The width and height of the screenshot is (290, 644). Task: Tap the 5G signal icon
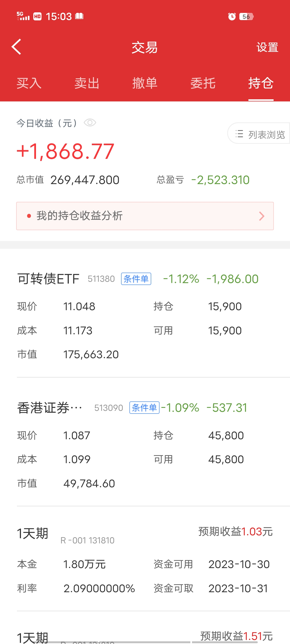click(23, 16)
